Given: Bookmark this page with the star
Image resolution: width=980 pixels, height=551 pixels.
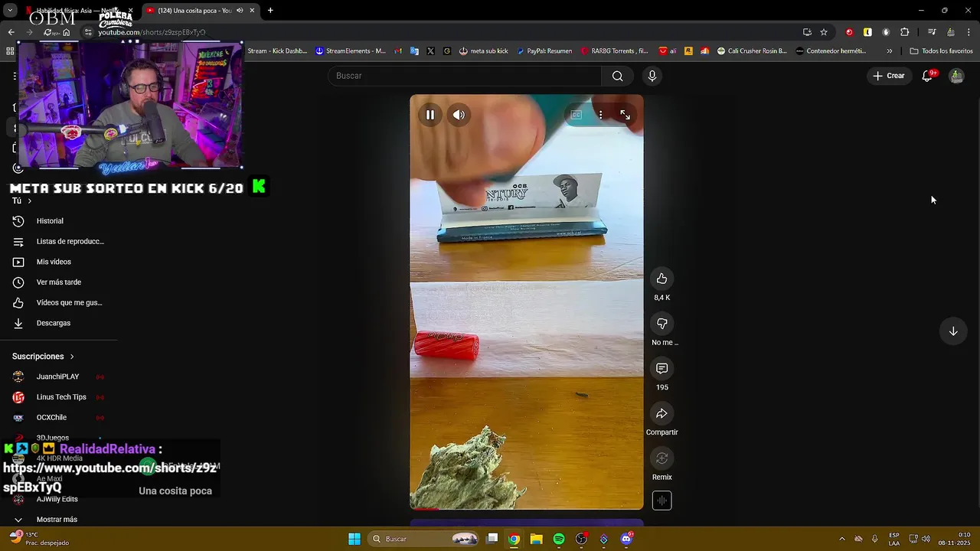Looking at the screenshot, I should [x=824, y=32].
